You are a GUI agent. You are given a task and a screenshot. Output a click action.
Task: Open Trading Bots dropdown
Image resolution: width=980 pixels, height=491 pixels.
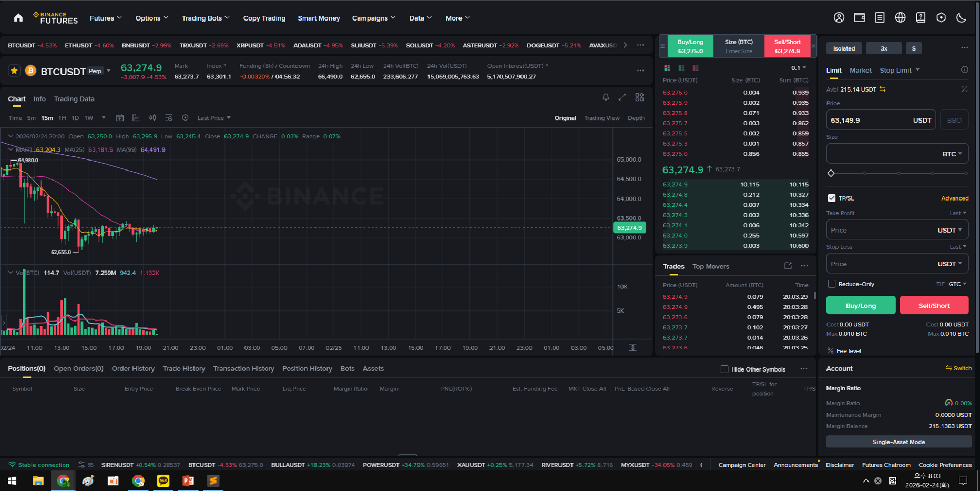click(206, 18)
